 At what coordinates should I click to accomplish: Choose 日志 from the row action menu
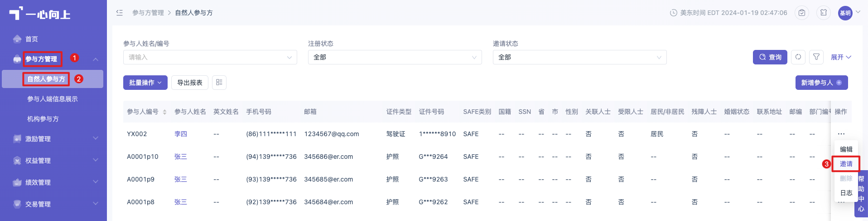click(x=846, y=193)
